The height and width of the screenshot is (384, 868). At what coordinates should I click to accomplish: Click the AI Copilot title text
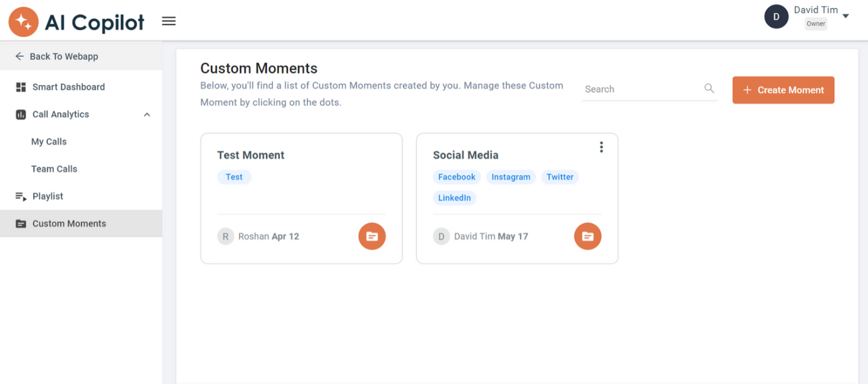[x=95, y=23]
